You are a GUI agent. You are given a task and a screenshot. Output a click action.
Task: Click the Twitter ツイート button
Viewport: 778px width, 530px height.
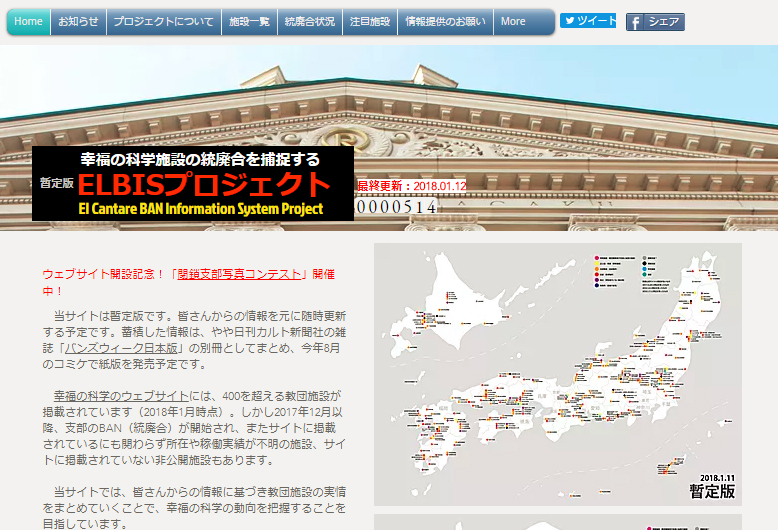click(x=588, y=21)
